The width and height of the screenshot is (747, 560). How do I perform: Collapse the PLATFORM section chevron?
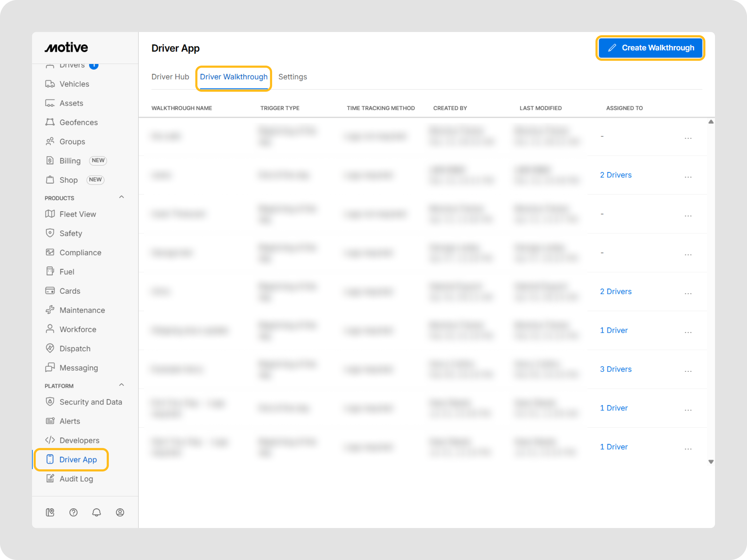point(122,385)
